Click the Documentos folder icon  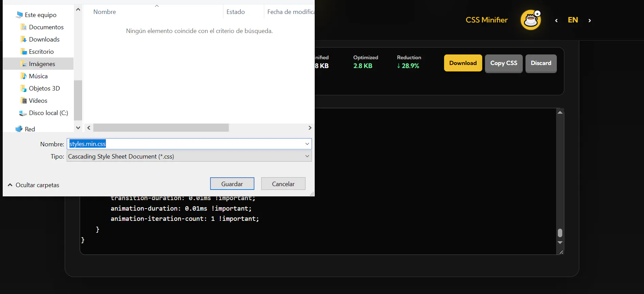(x=23, y=27)
